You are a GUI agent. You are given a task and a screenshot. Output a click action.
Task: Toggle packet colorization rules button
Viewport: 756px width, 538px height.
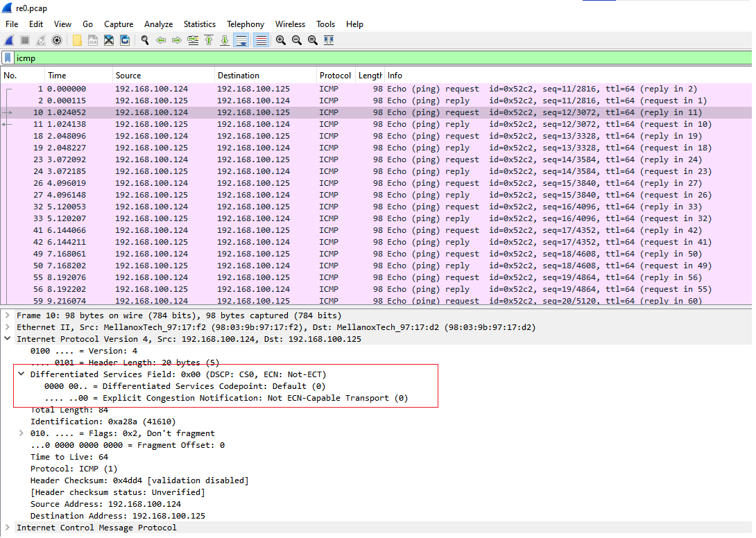click(x=261, y=40)
